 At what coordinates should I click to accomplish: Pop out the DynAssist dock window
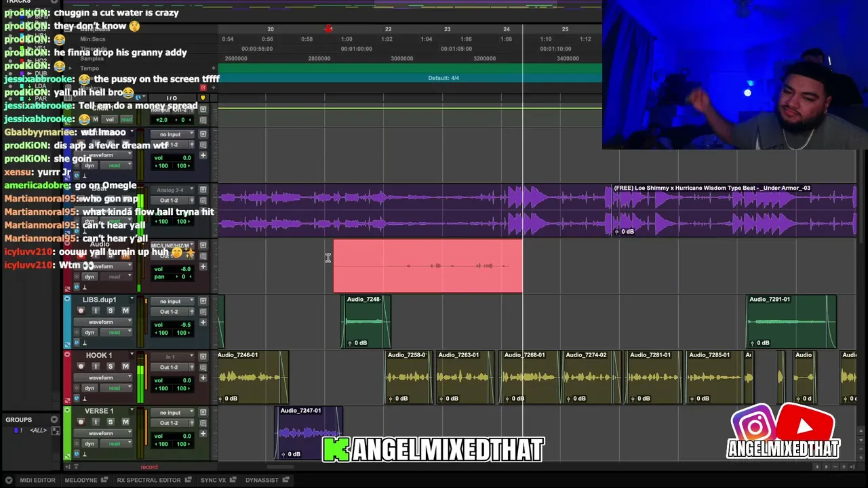click(x=286, y=480)
